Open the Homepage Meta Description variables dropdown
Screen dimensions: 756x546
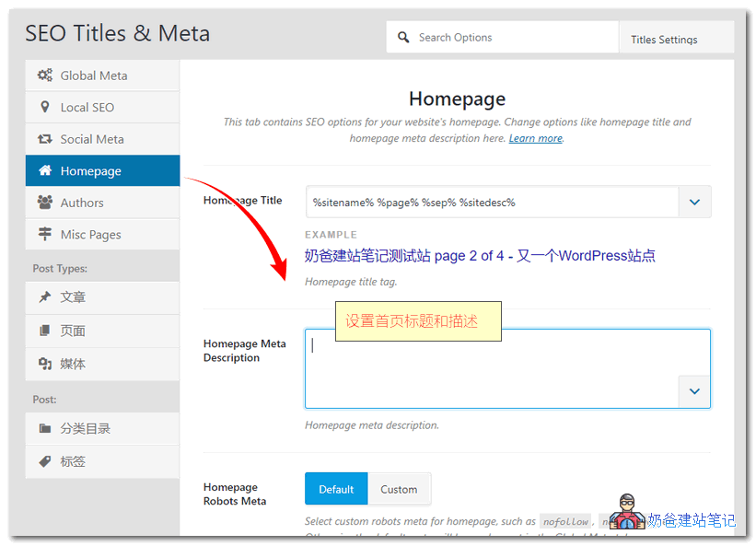pos(694,391)
